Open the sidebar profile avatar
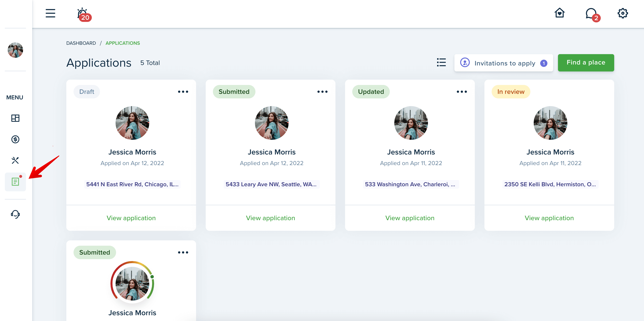Image resolution: width=644 pixels, height=321 pixels. (x=15, y=50)
